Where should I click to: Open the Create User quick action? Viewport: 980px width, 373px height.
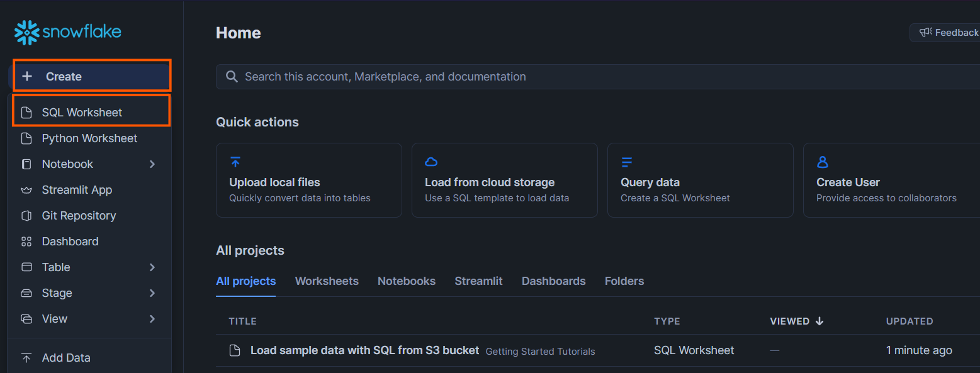coord(892,180)
